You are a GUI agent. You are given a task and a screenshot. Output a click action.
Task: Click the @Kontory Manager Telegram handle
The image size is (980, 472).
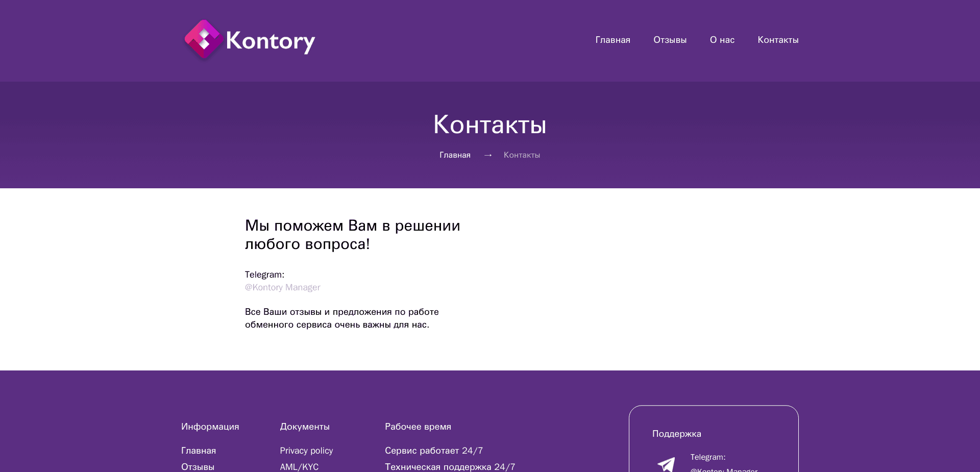point(283,287)
